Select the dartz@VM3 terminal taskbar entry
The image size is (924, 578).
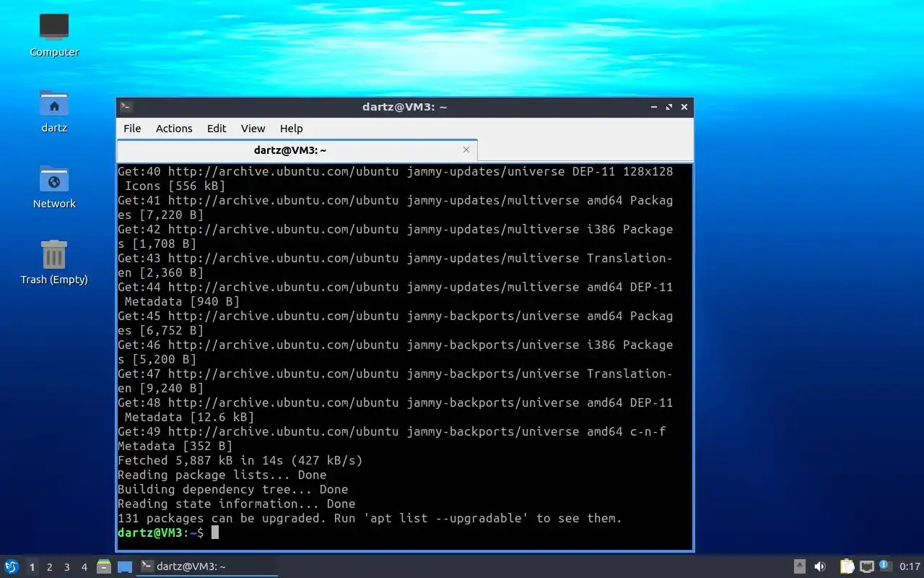[207, 566]
